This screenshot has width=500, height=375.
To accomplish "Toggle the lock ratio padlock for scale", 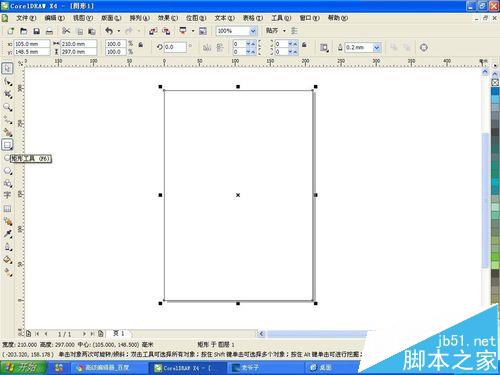I will point(141,44).
